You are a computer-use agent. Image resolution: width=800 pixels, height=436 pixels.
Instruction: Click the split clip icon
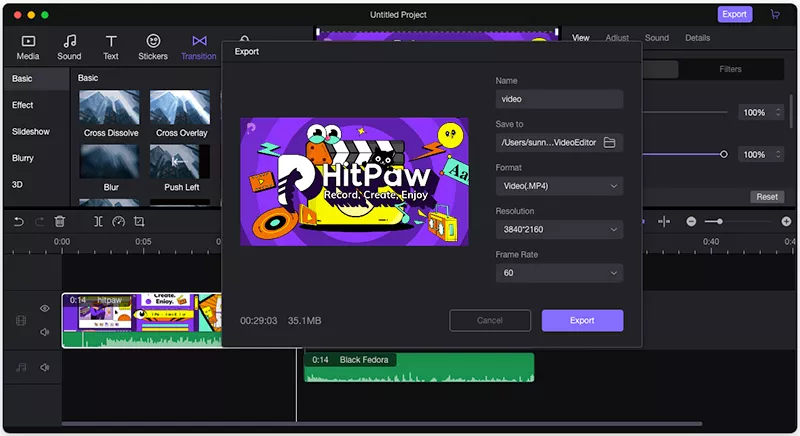coord(98,221)
